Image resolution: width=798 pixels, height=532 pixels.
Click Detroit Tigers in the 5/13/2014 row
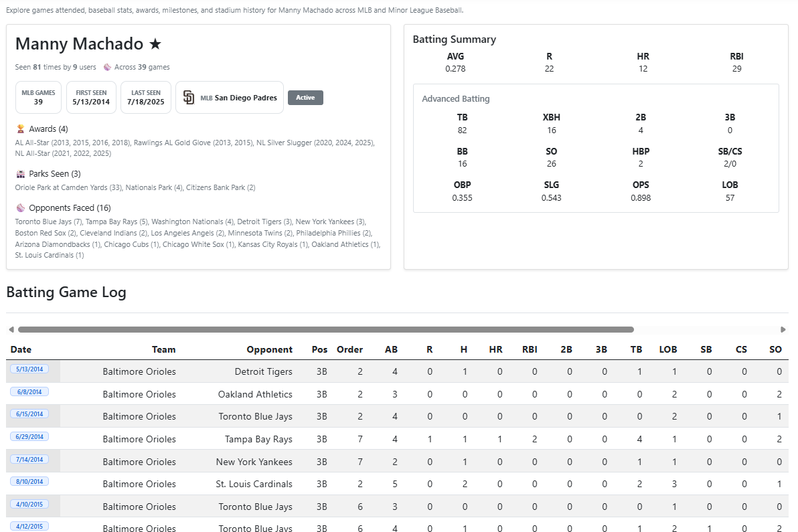(x=264, y=372)
